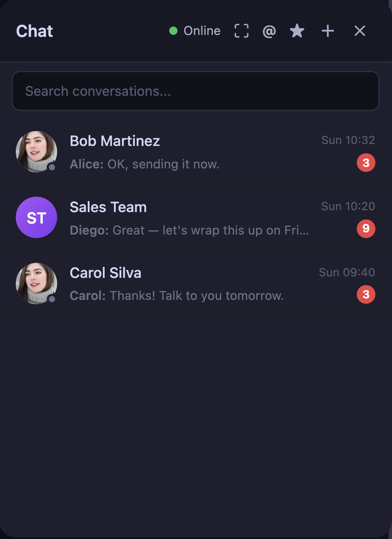Start a new conversation with plus icon
Screen dimensions: 392x539
point(327,31)
